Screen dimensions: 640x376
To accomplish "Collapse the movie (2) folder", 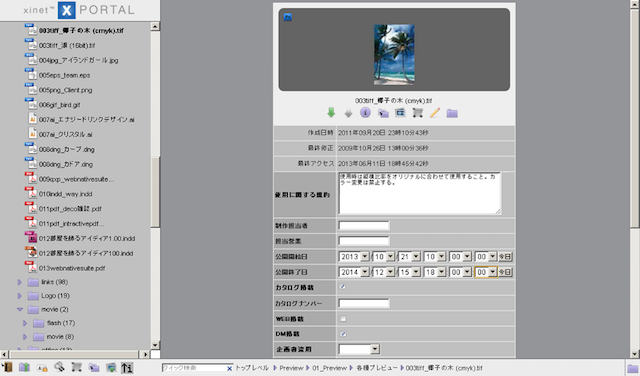I will coord(20,309).
